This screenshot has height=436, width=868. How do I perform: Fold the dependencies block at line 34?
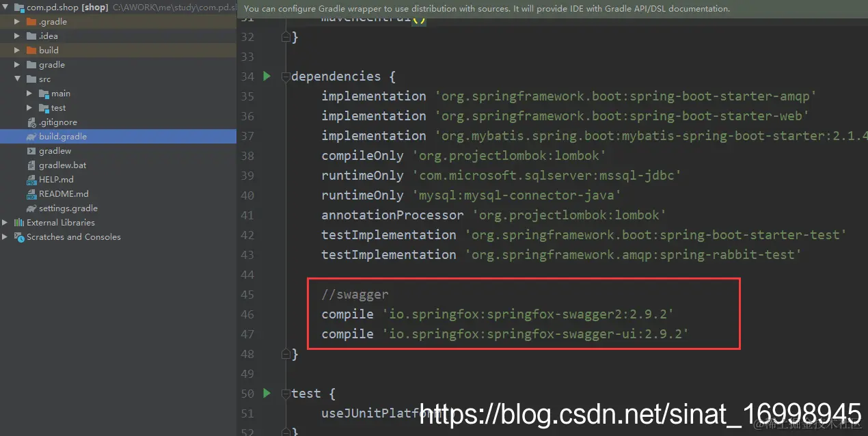pyautogui.click(x=286, y=77)
